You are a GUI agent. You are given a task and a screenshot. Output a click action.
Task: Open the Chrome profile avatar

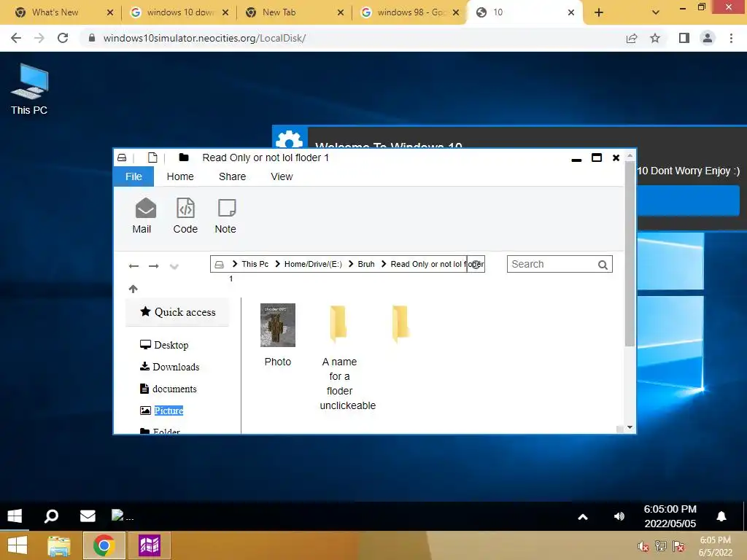pyautogui.click(x=708, y=38)
